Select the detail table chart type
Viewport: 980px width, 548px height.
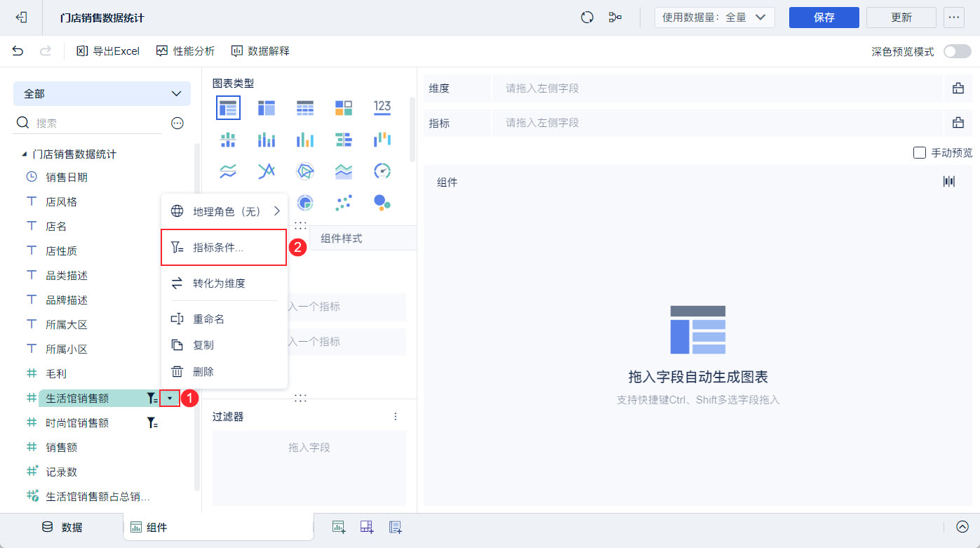[305, 107]
